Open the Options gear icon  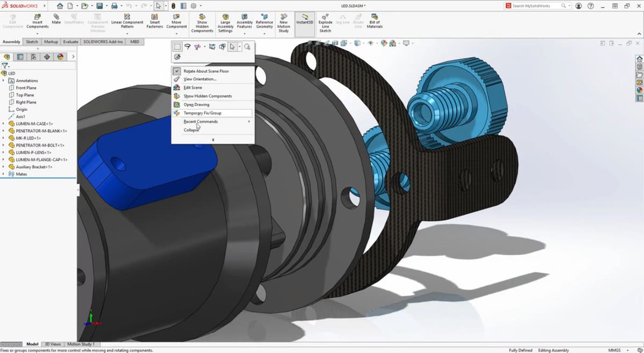(x=193, y=6)
